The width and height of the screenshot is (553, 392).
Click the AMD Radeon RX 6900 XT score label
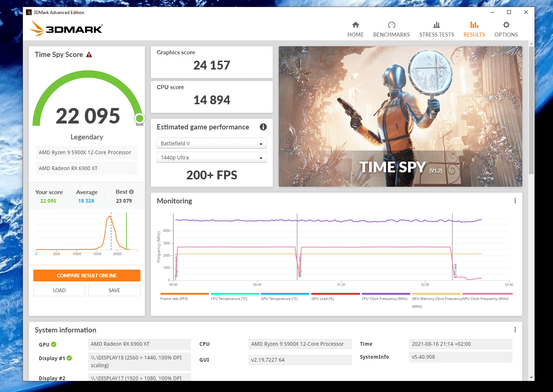pyautogui.click(x=87, y=168)
